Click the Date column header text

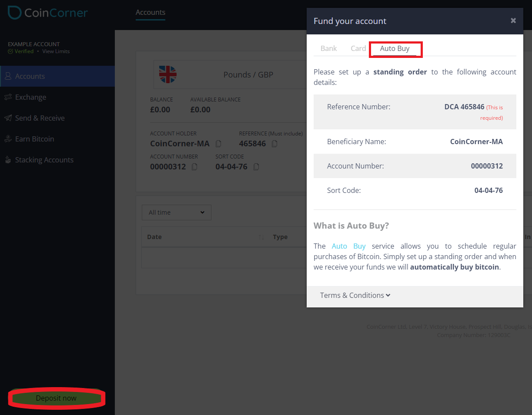154,237
